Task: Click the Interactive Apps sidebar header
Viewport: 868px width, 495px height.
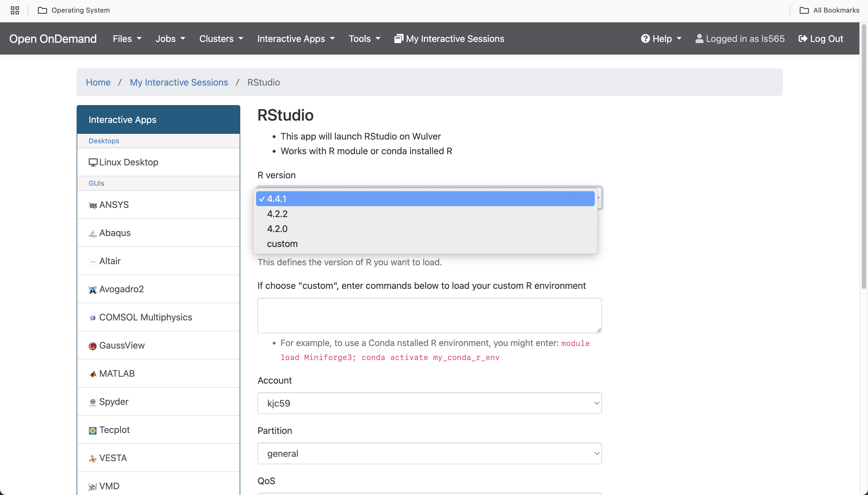Action: click(158, 120)
